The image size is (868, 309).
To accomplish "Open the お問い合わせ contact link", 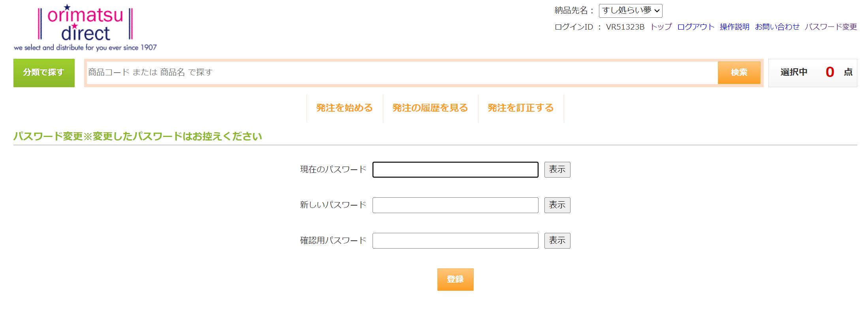I will [777, 27].
